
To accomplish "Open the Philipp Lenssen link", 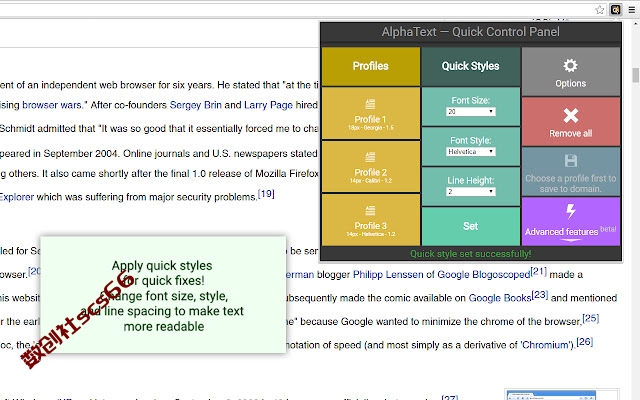I will click(x=388, y=274).
